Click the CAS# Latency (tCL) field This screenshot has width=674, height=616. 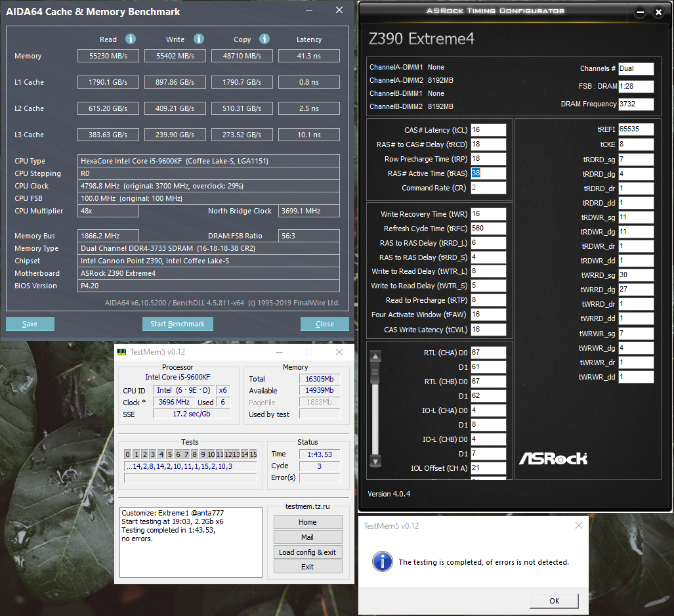488,130
